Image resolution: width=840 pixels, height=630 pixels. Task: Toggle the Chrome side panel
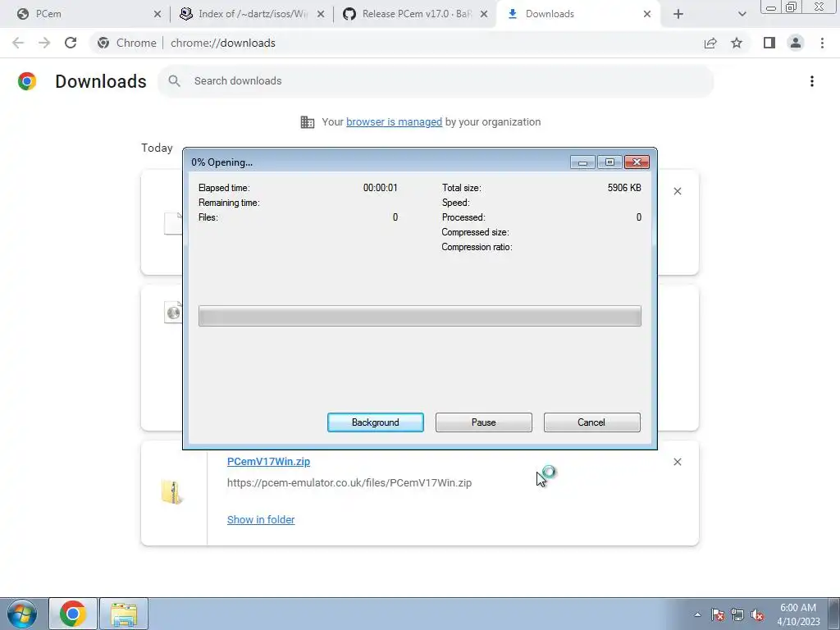(769, 43)
